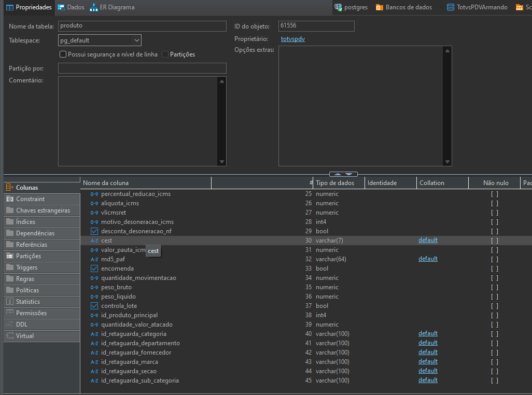Viewport: 532px width, 395px height.
Task: Select the Chaves estrangeiras folder icon
Action: (x=9, y=210)
